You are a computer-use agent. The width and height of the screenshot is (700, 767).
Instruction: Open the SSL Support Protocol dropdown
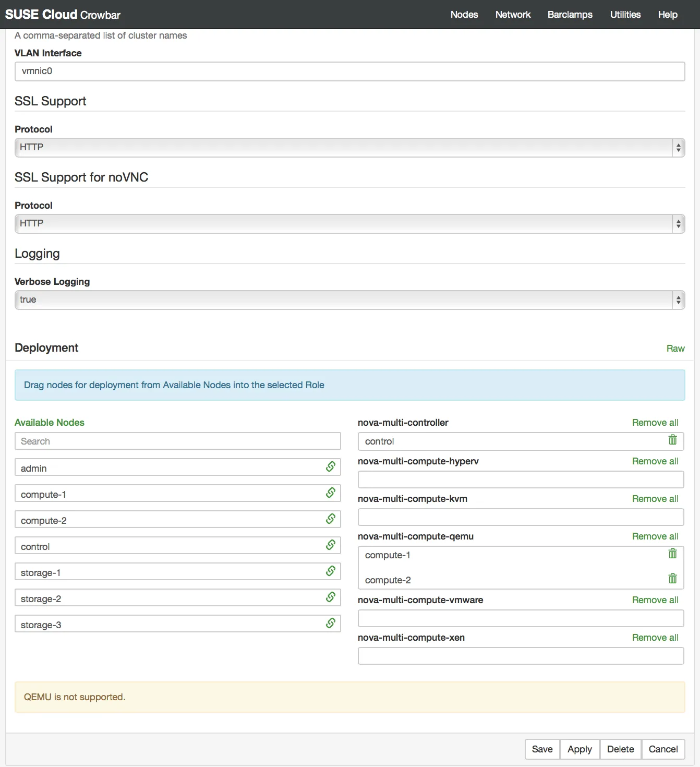click(349, 148)
